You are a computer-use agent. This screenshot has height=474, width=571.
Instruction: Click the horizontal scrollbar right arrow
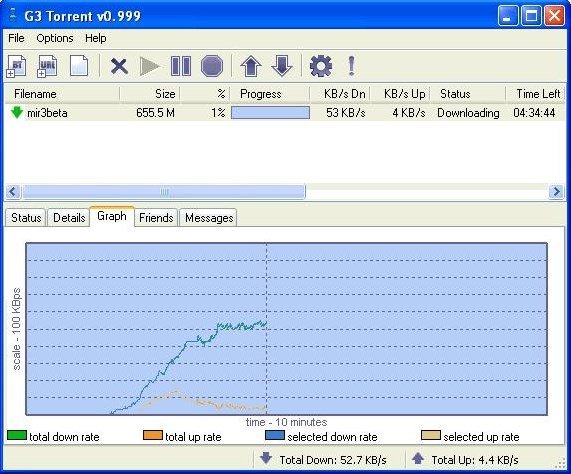(x=556, y=191)
